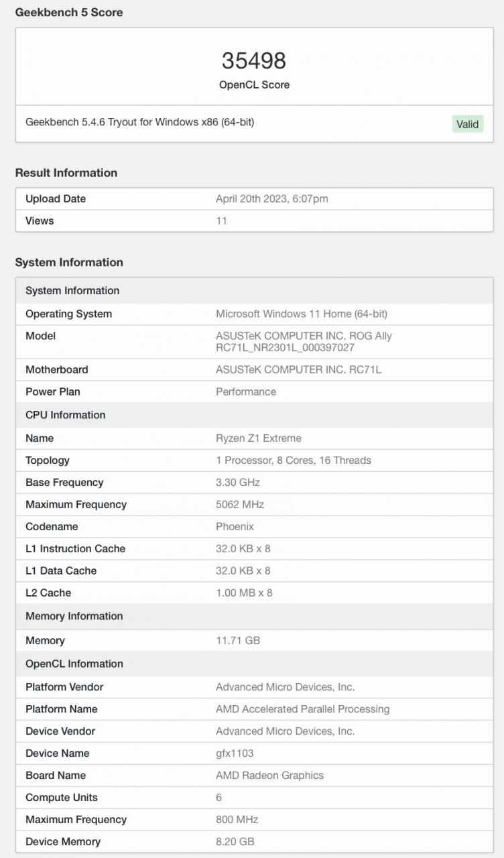Click the Device Name value gfx1103

[x=235, y=753]
